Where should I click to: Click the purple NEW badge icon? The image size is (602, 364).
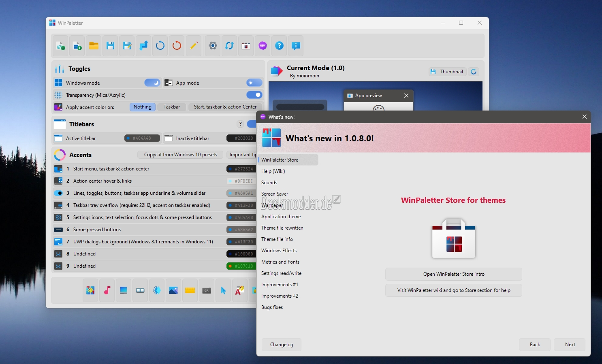[263, 46]
